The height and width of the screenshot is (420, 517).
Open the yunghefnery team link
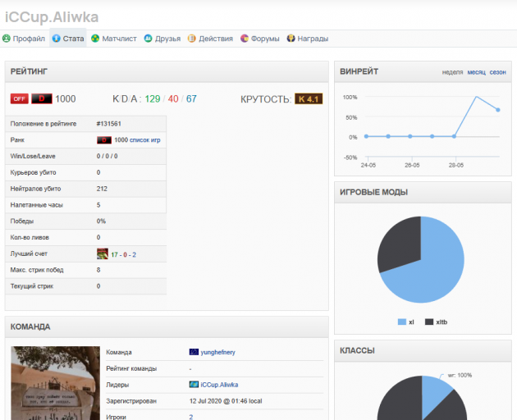click(x=218, y=352)
